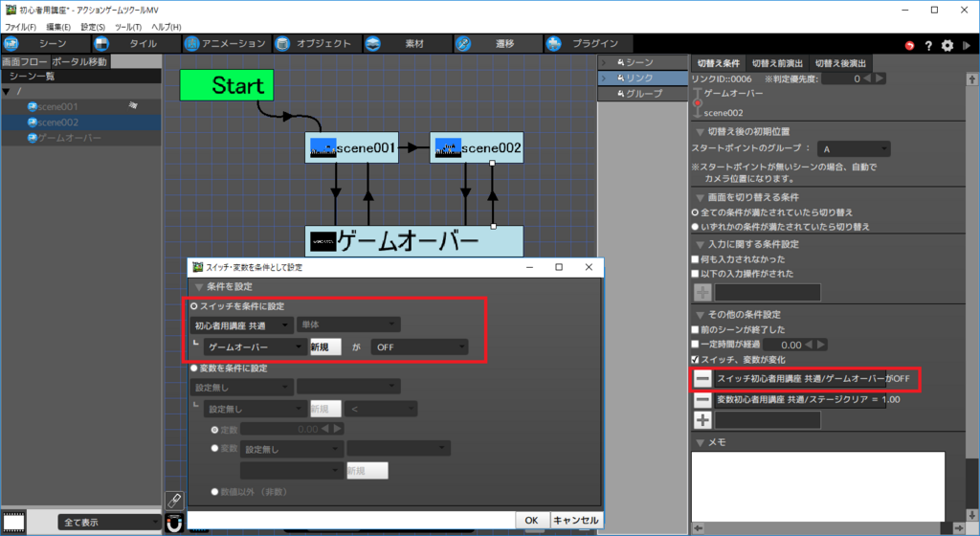Viewport: 980px width, 536px height.
Task: Open the OFF state dropdown in dialog
Action: (419, 347)
